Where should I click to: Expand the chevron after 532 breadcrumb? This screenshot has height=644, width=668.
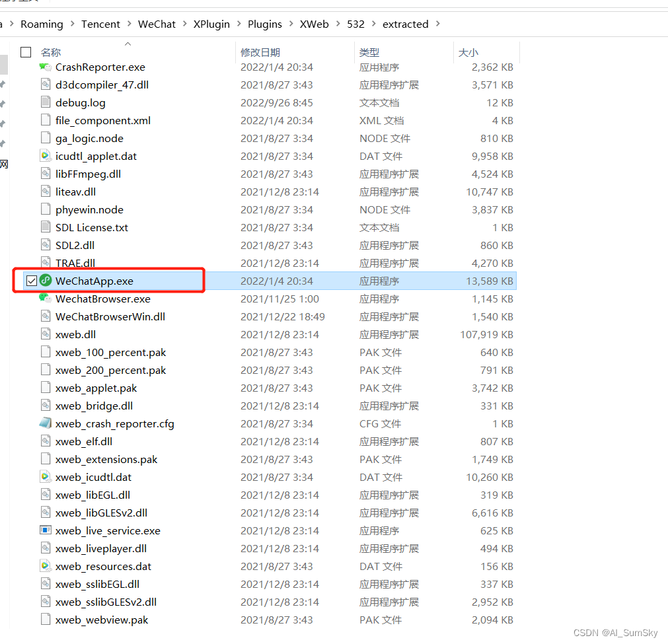tap(373, 24)
